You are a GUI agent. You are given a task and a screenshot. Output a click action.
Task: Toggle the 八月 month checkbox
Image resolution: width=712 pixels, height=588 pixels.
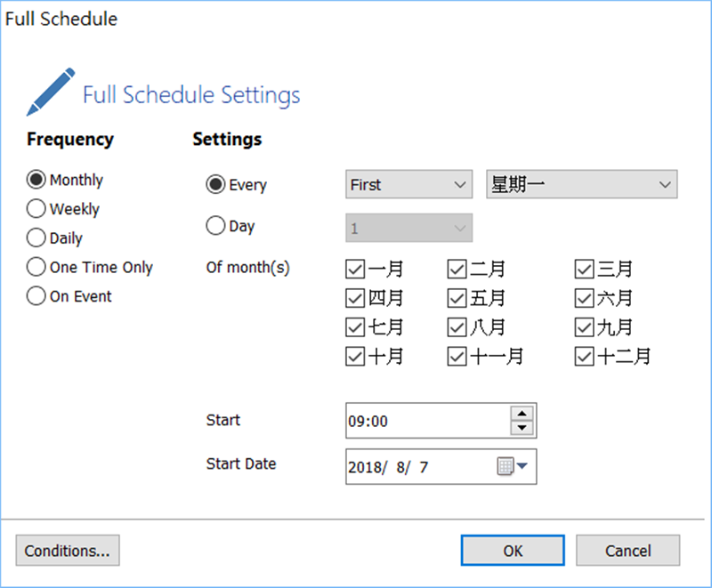click(x=457, y=327)
